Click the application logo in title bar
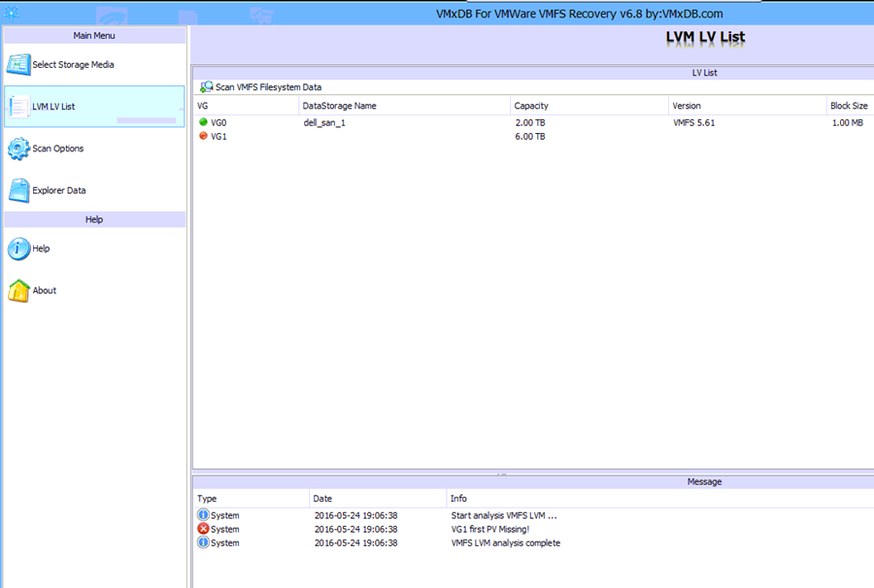Screen dimensions: 874x588 (x=11, y=13)
